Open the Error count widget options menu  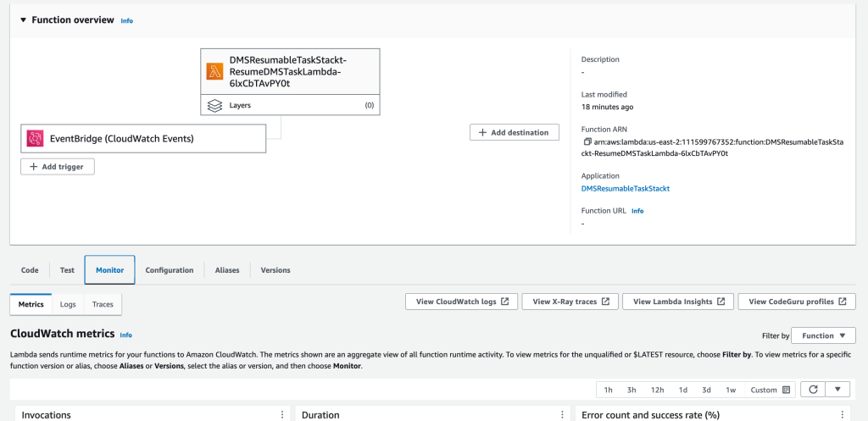(x=842, y=414)
